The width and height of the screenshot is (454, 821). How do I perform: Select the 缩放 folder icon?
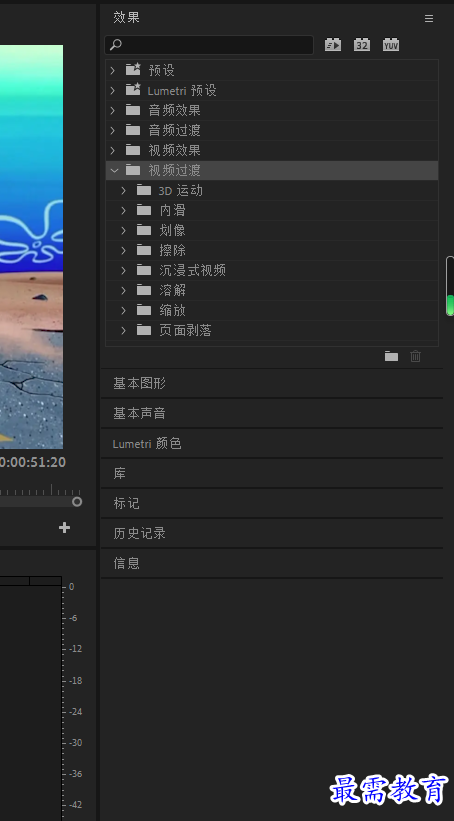click(144, 310)
